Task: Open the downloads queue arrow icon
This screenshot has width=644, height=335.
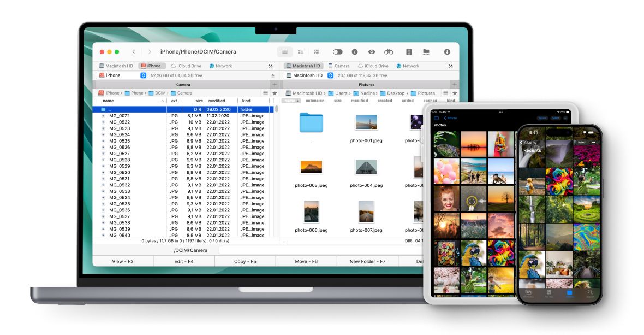Action: [448, 52]
